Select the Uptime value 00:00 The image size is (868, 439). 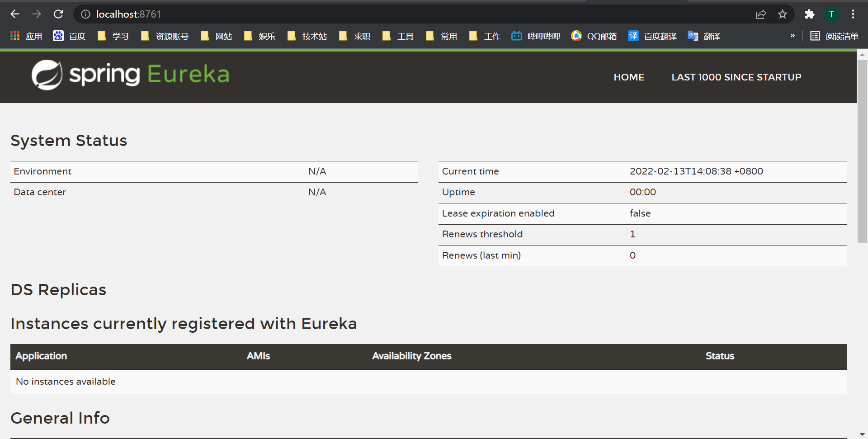642,192
